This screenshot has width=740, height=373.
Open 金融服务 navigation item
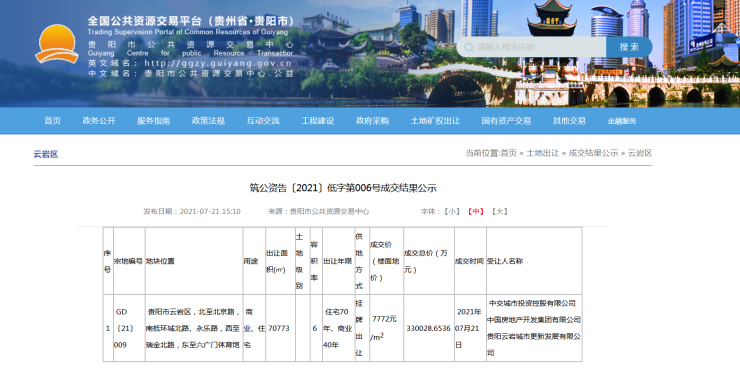622,121
